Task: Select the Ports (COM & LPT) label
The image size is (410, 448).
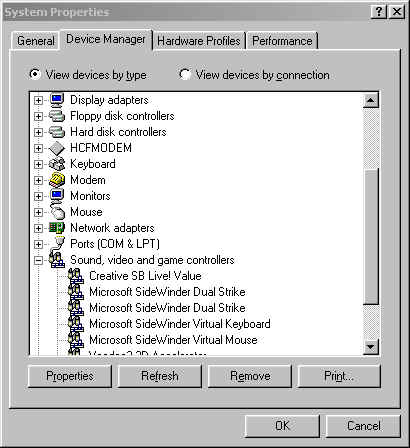Action: click(115, 244)
